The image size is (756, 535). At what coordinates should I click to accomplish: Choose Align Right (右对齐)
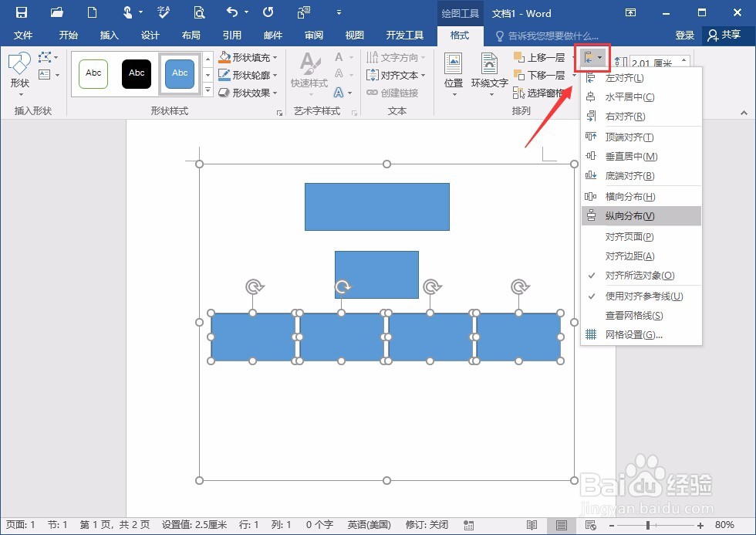click(641, 117)
